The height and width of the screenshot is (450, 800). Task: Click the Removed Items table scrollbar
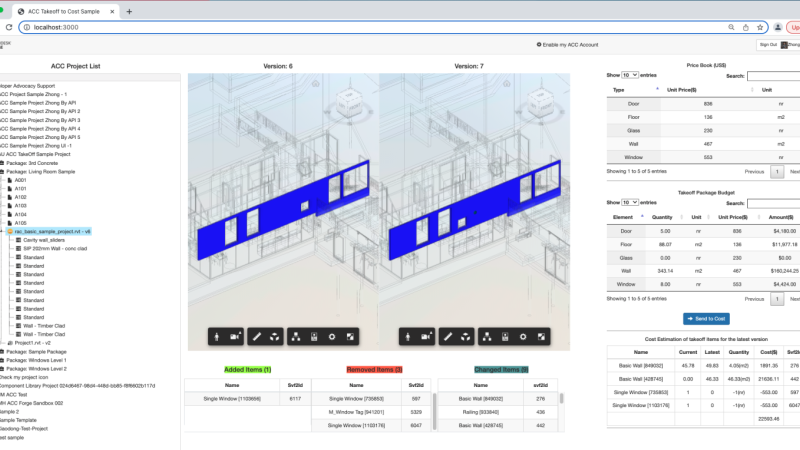coord(435,411)
